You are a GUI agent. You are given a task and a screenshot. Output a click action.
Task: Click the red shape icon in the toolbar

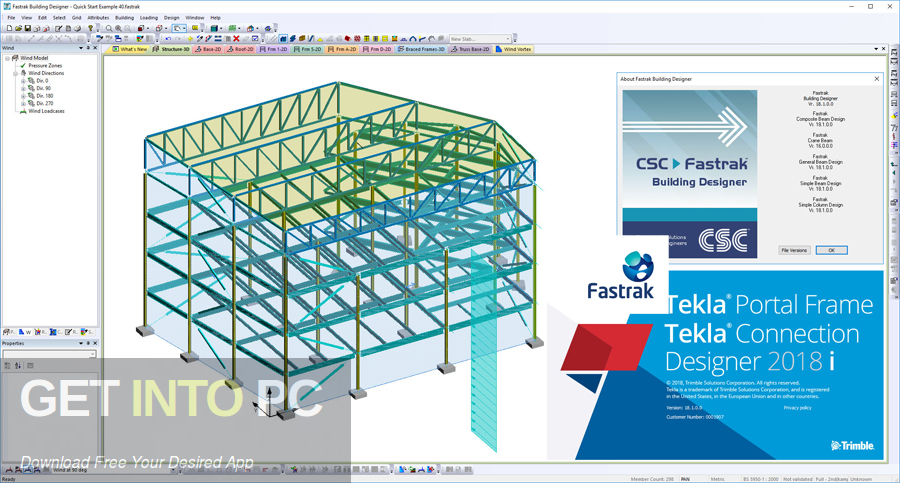coord(348,39)
